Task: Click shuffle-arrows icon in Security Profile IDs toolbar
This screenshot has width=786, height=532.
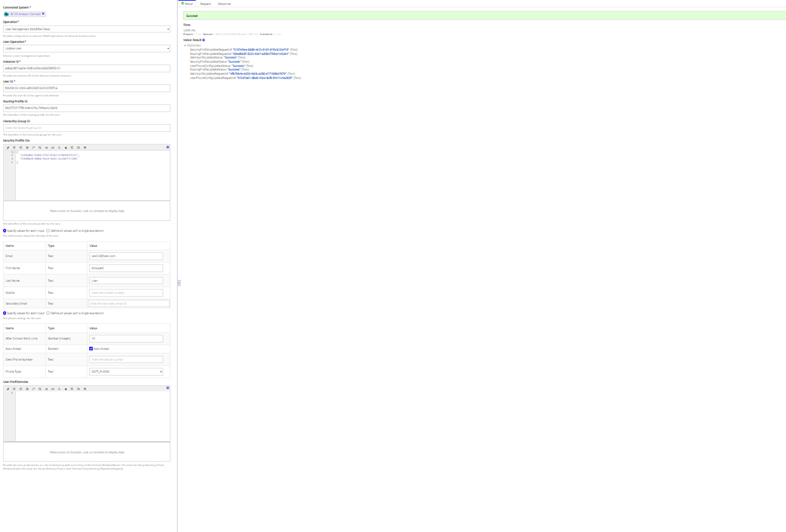Action: pyautogui.click(x=46, y=147)
